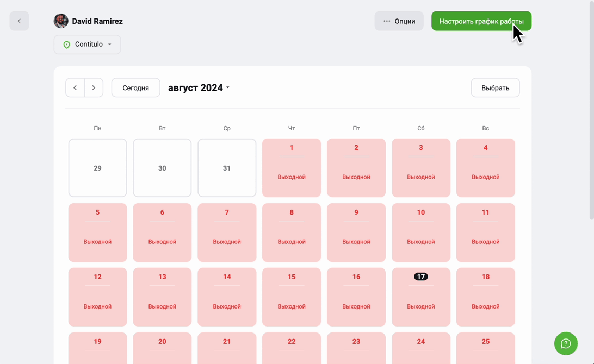Viewport: 594px width, 364px height.
Task: Go to previous month arrow
Action: tap(75, 88)
